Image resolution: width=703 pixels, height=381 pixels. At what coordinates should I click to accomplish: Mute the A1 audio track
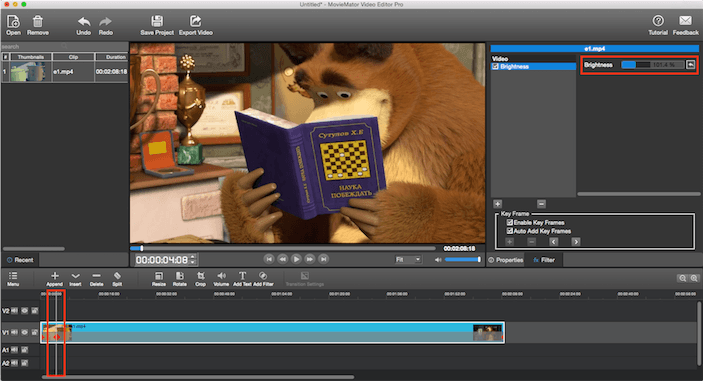pos(14,350)
